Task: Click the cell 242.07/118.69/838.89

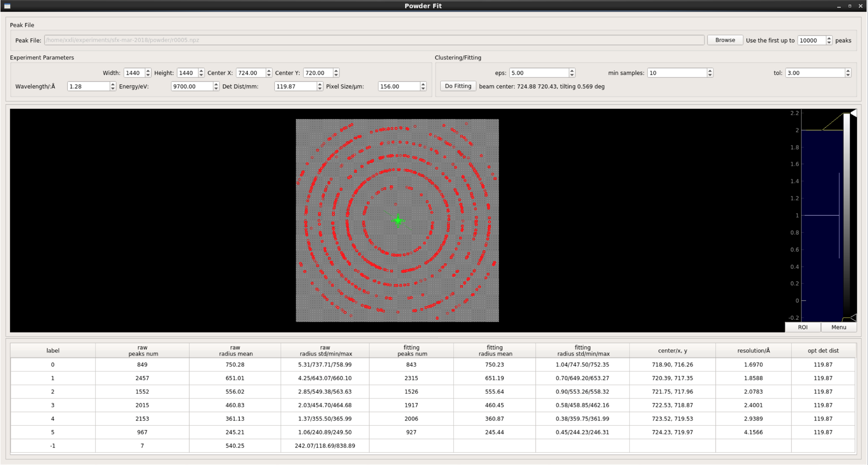Action: click(x=325, y=446)
